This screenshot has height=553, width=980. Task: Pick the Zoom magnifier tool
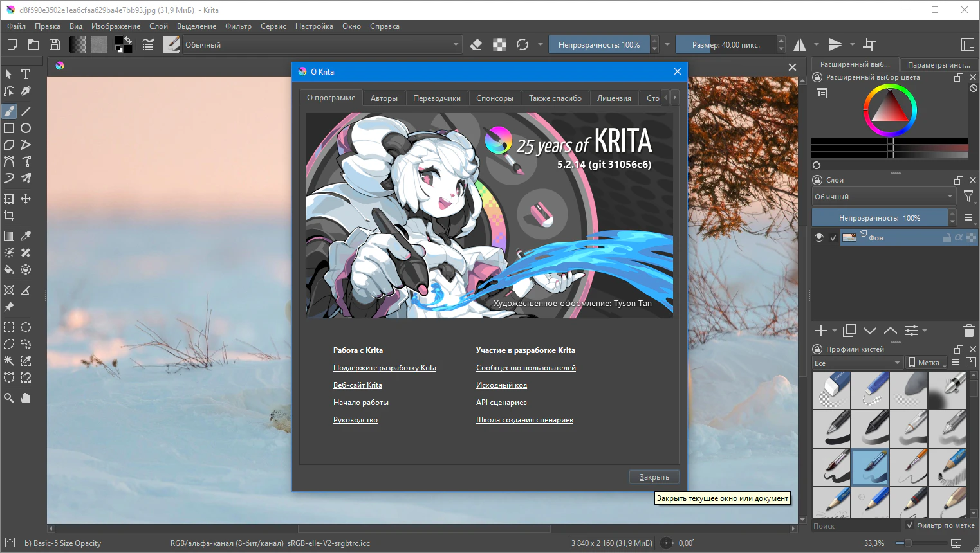pos(9,398)
